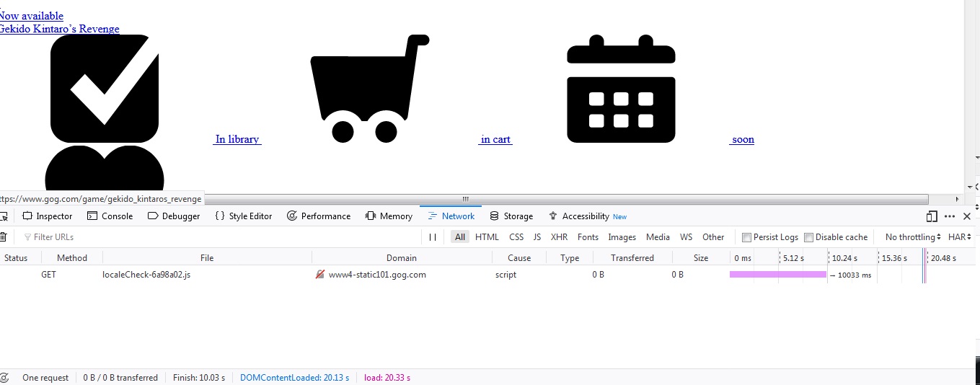The height and width of the screenshot is (385, 980).
Task: Open the Debugger tab
Action: click(x=174, y=216)
